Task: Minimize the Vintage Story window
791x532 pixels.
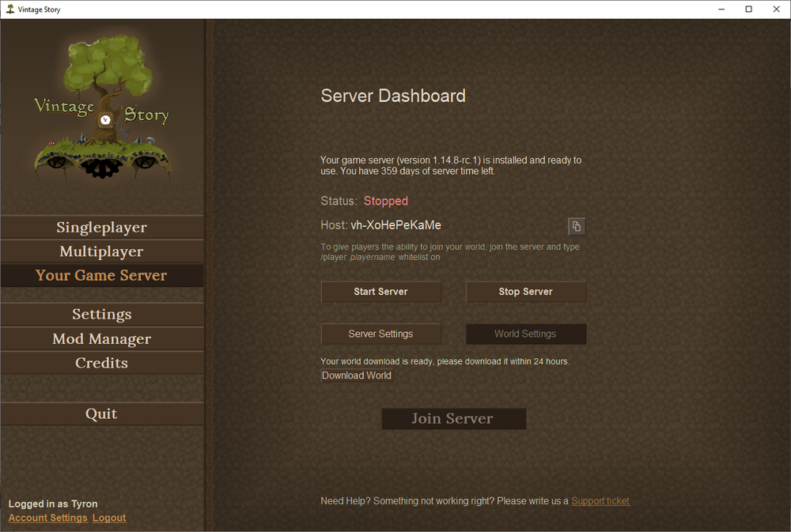Action: [721, 9]
